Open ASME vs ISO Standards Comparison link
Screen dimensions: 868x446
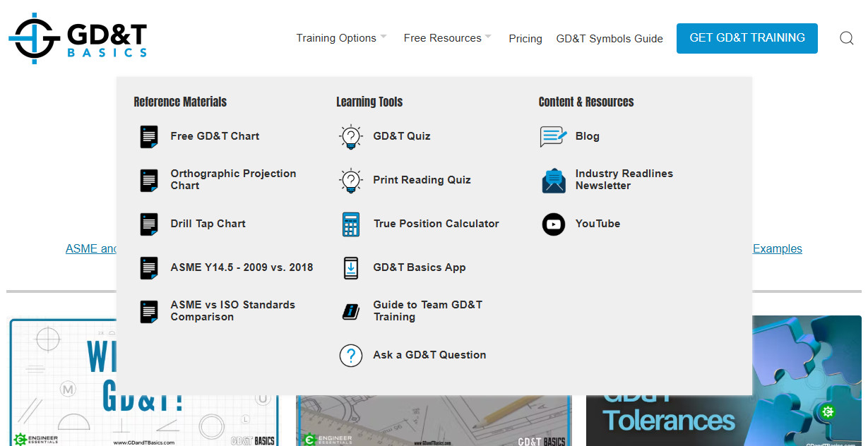[232, 311]
